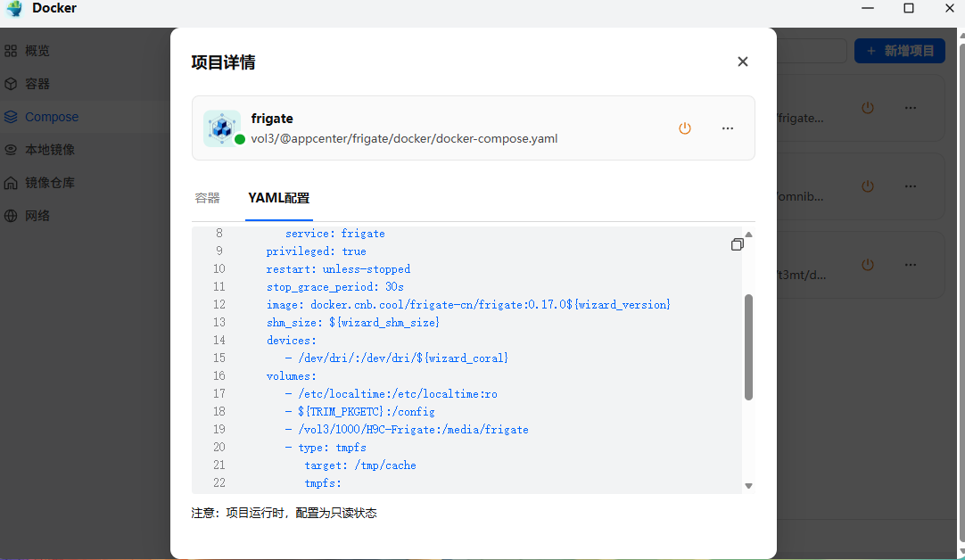Click the /dev/dri device mapping line
Image resolution: width=965 pixels, height=560 pixels.
point(397,358)
